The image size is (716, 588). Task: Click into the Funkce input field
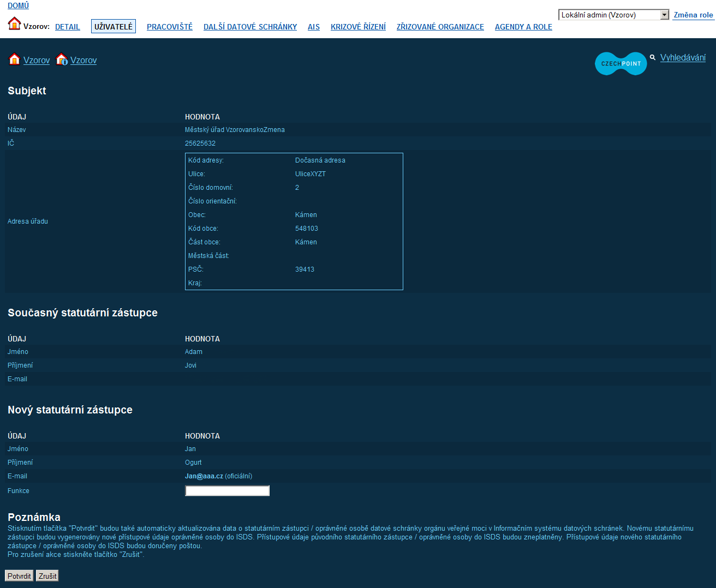(228, 491)
